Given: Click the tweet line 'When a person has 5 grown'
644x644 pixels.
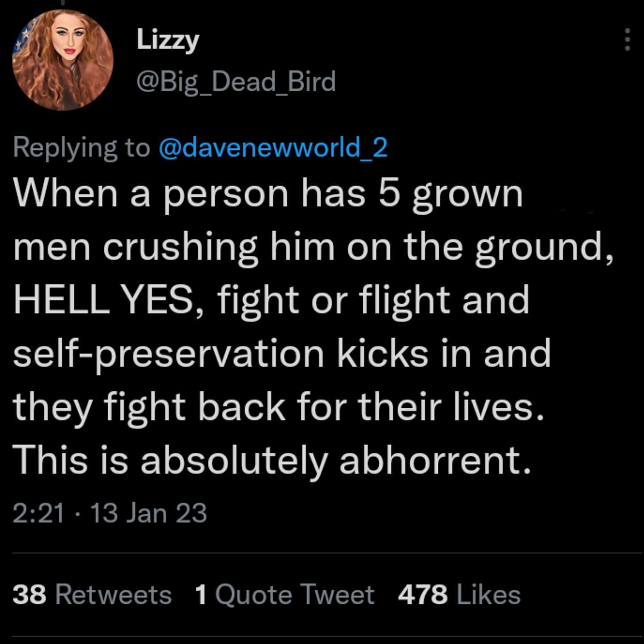Looking at the screenshot, I should click(268, 195).
